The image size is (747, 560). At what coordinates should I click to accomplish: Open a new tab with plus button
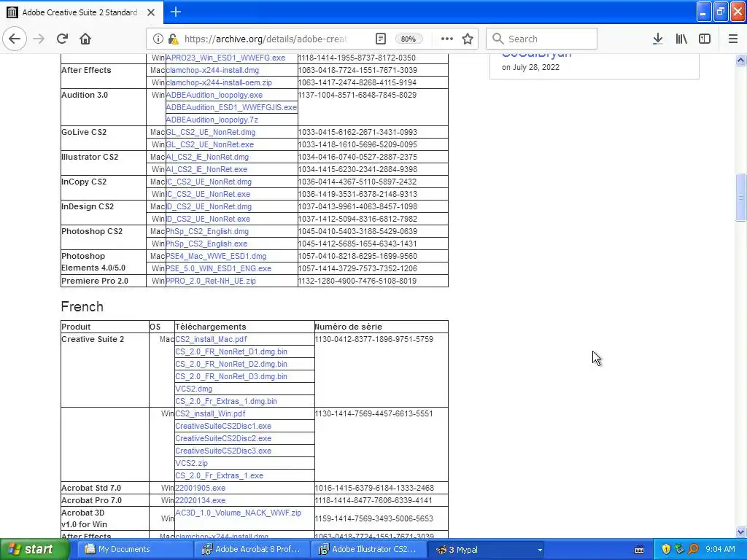175,12
